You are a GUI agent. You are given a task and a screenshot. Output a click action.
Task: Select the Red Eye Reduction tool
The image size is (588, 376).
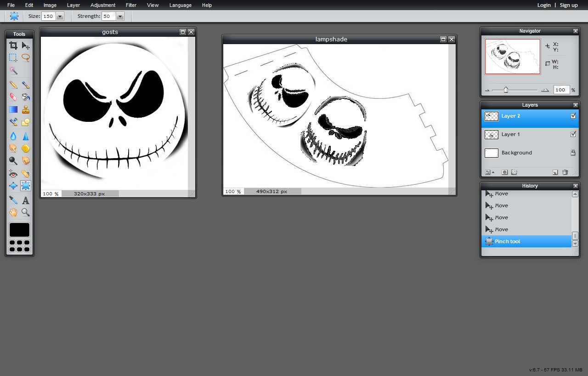coord(13,174)
